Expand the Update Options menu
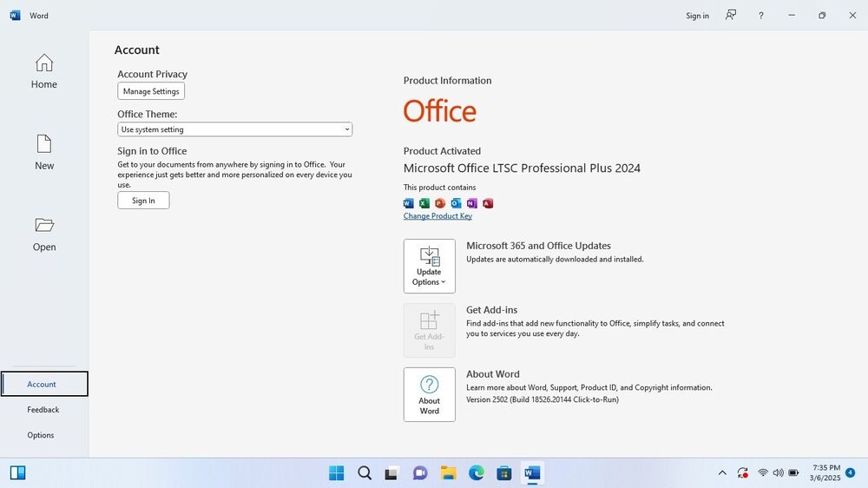This screenshot has height=488, width=868. [430, 266]
